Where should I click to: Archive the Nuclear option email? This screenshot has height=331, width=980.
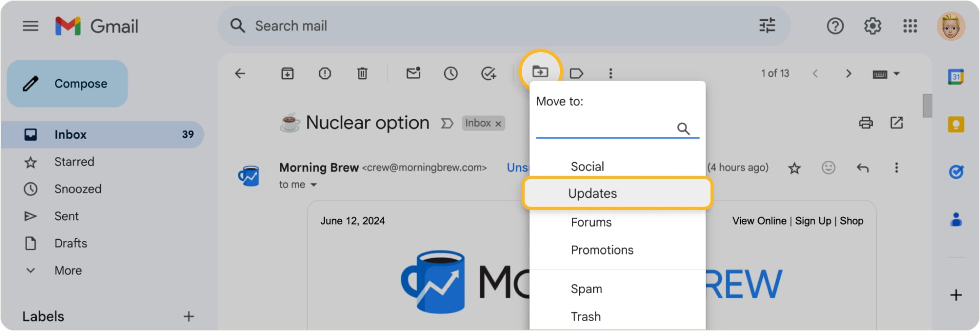[x=288, y=73]
